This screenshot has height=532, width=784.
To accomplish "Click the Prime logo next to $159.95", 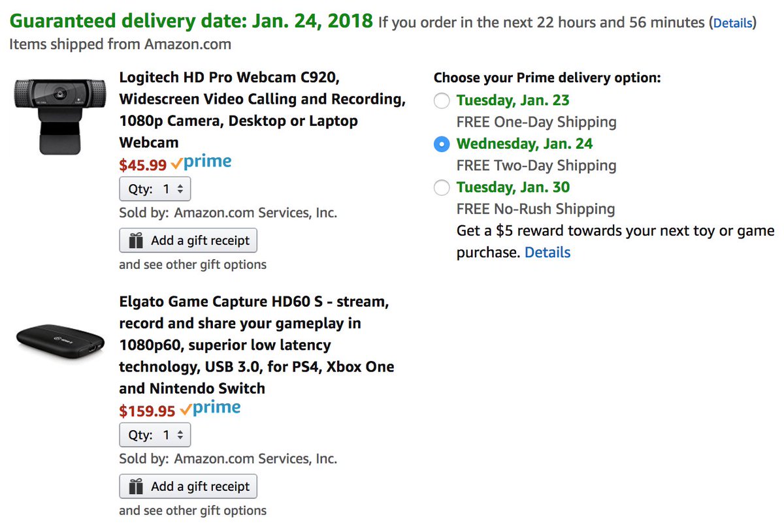I will pos(210,409).
